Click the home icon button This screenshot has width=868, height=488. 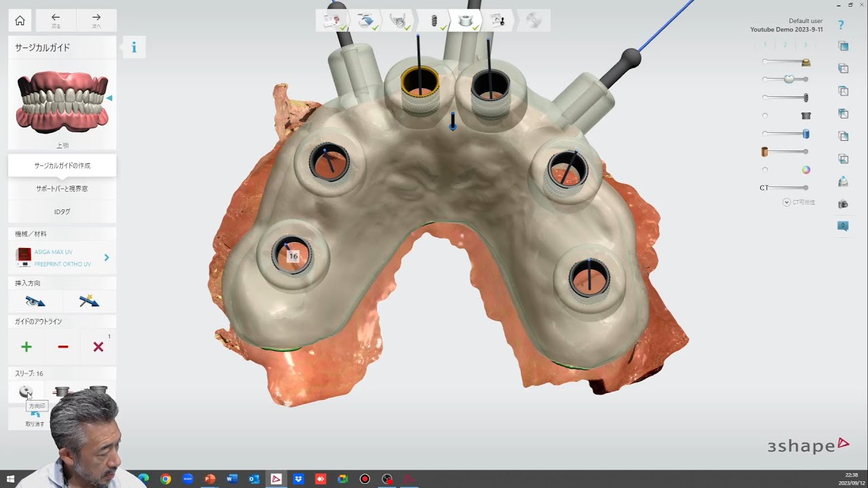click(20, 20)
